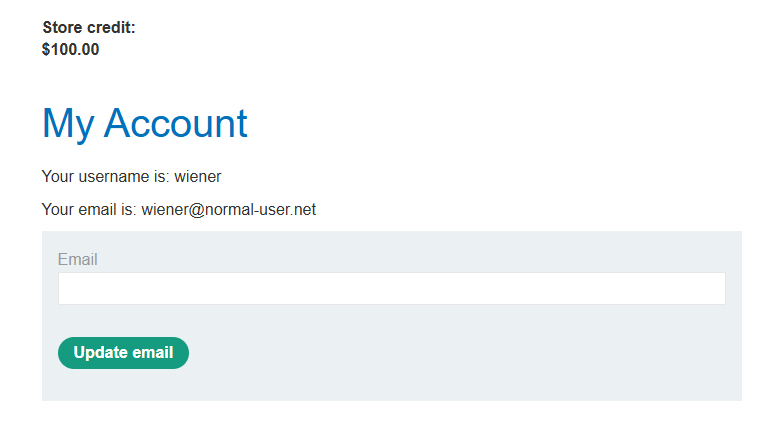Click the Update email button
Screen dimensions: 778x428
click(123, 353)
